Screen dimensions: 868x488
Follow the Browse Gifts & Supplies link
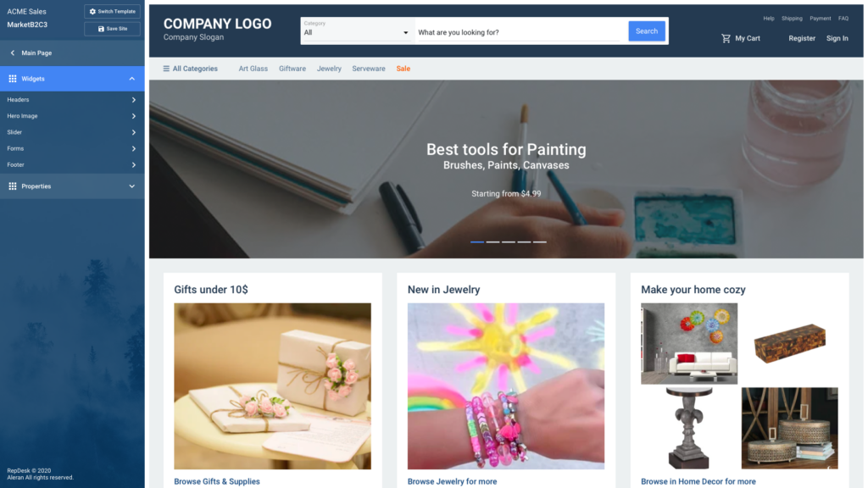click(x=217, y=481)
